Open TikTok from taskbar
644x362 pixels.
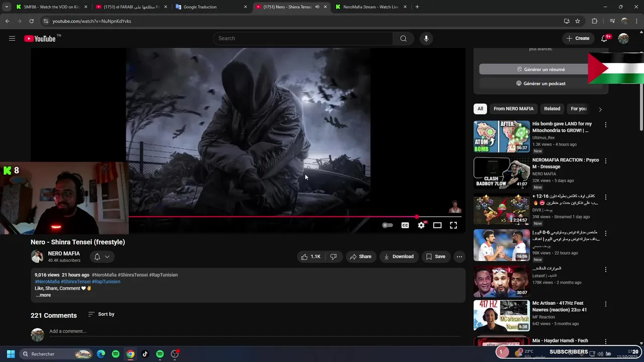click(x=145, y=354)
